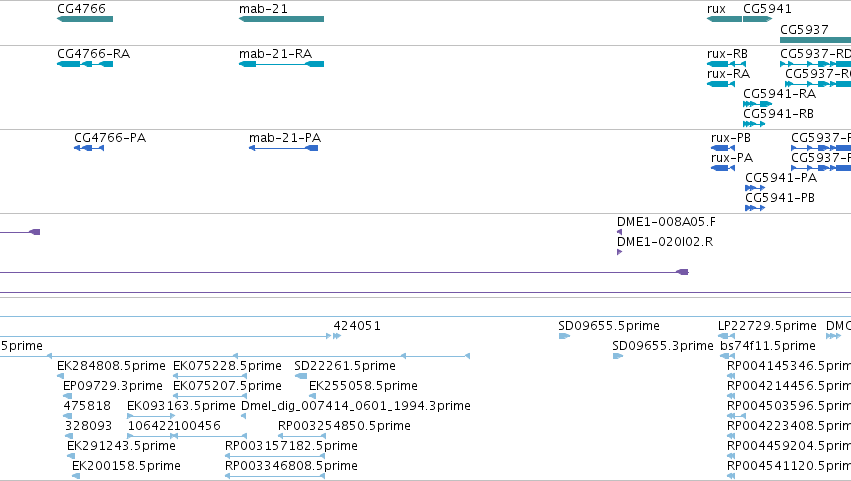Select the rux gene label
This screenshot has width=851, height=481.
[716, 9]
